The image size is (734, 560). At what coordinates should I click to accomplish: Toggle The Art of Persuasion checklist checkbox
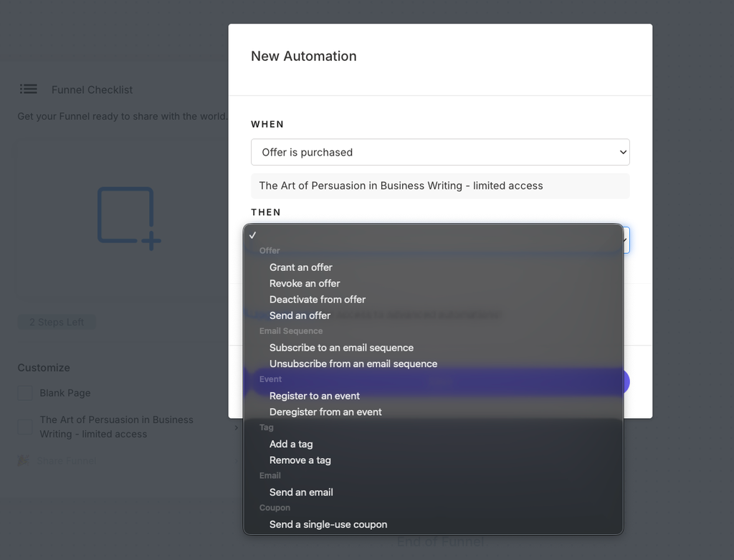tap(25, 427)
